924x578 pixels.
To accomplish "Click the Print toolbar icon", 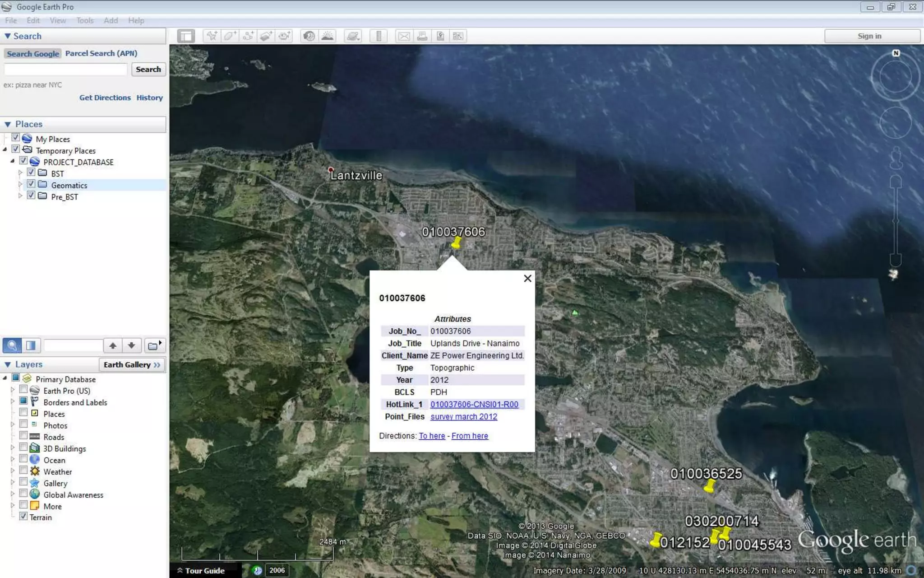I will (x=422, y=36).
